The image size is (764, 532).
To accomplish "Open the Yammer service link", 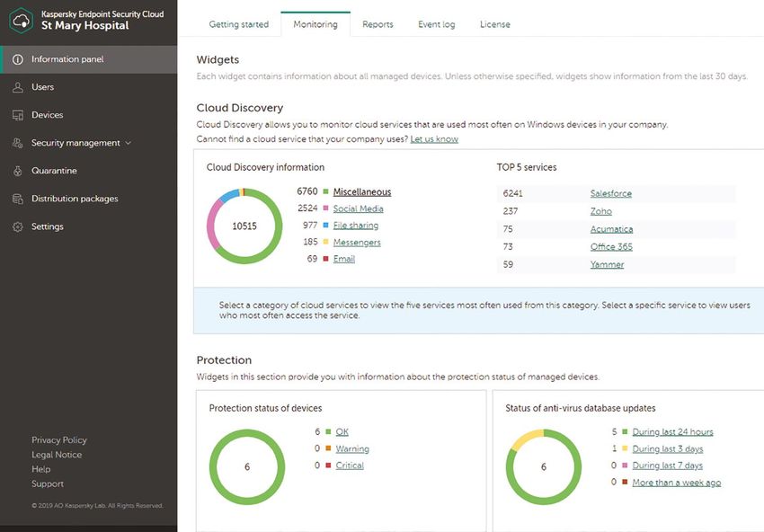I will pyautogui.click(x=607, y=264).
